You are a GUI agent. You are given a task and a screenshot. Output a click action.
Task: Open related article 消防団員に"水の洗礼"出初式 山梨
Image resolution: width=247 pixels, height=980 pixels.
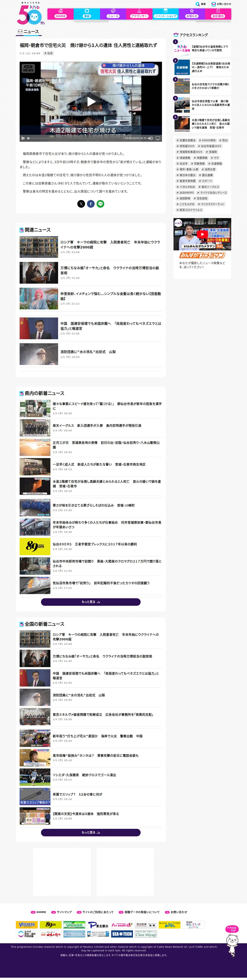point(91,354)
